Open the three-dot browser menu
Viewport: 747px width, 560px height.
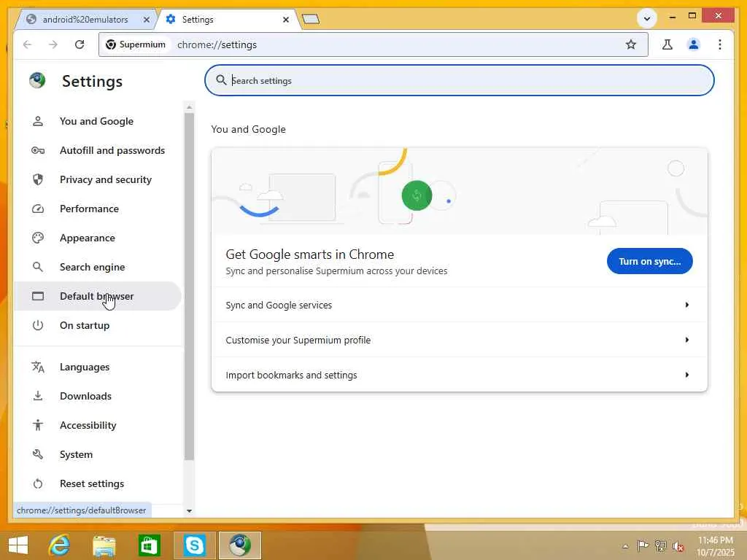coord(720,44)
